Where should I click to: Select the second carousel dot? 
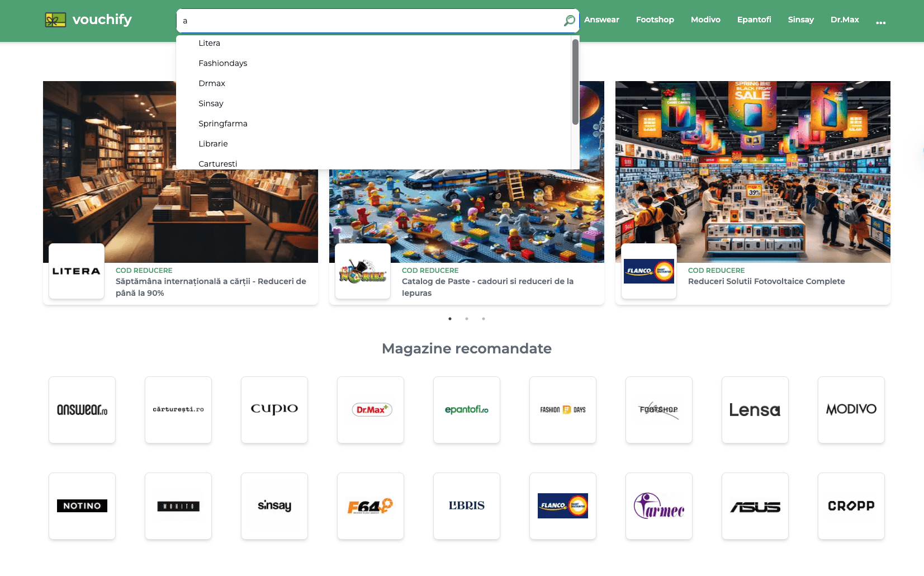click(467, 319)
